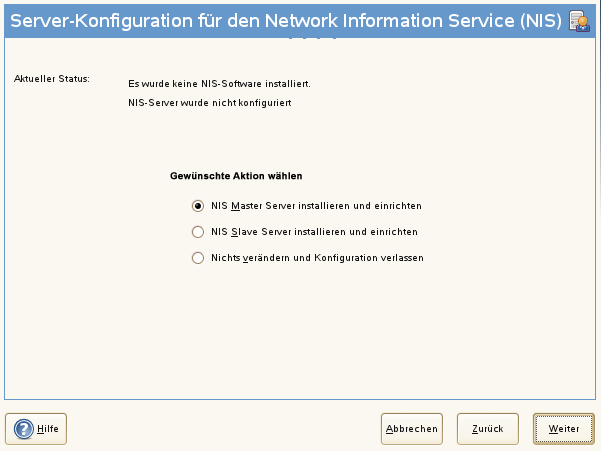The image size is (601, 451).
Task: Click the 'Aktueller Status:' label
Action: pyautogui.click(x=52, y=78)
